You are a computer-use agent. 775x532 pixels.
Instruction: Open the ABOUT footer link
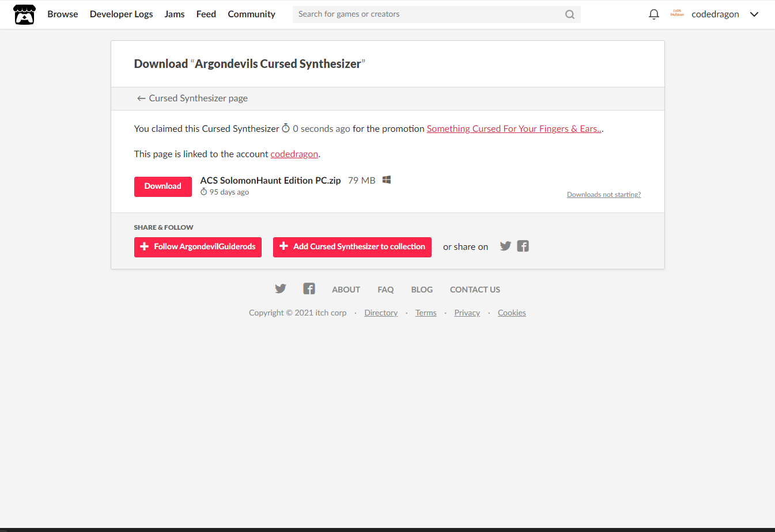tap(346, 290)
